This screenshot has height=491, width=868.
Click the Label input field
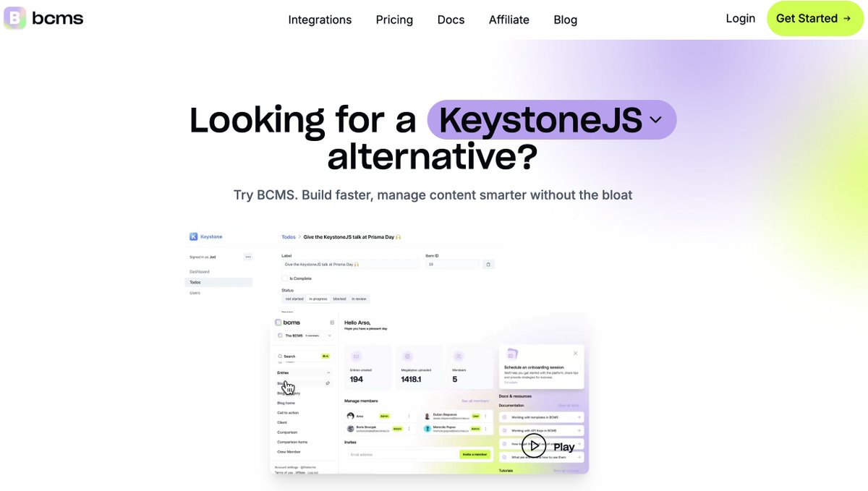[x=350, y=264]
